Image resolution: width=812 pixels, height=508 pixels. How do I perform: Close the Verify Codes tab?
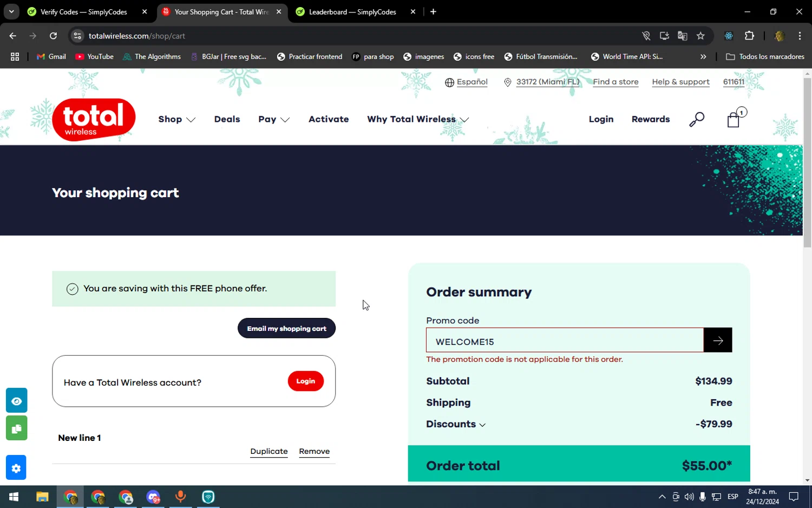click(x=145, y=12)
